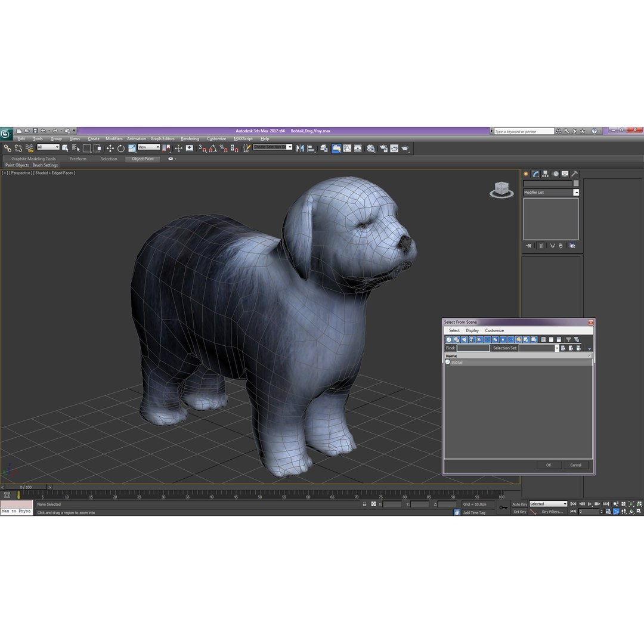Image resolution: width=644 pixels, height=644 pixels.
Task: Click the ViewCube in the viewport
Action: [x=501, y=190]
